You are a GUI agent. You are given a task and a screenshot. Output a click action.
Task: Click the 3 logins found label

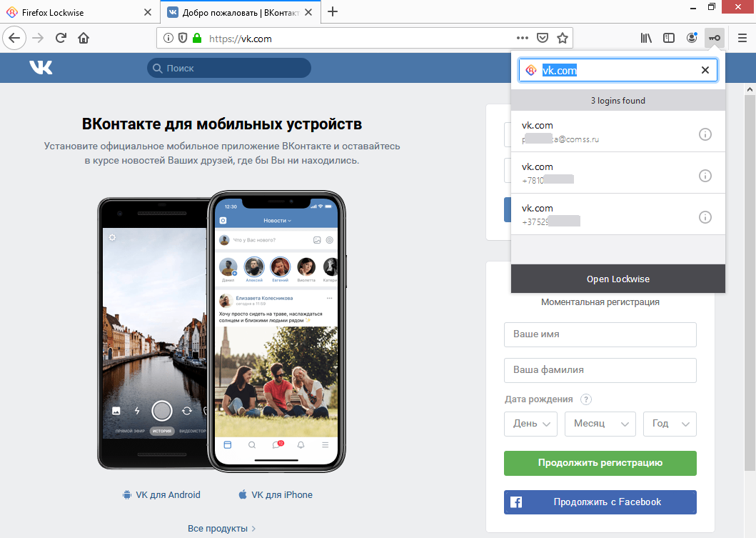[x=618, y=100]
